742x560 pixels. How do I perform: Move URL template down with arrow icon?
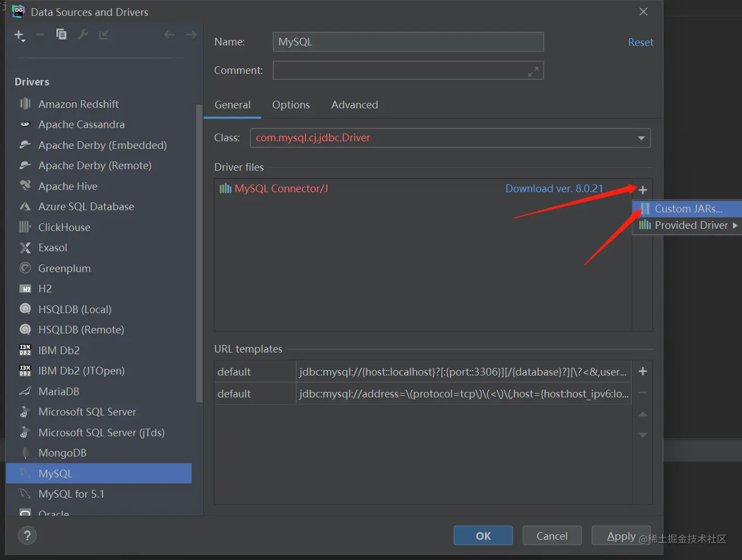click(x=643, y=435)
